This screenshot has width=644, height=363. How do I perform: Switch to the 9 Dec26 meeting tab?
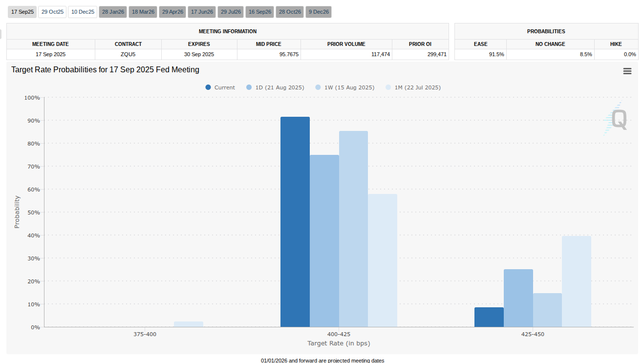[319, 12]
